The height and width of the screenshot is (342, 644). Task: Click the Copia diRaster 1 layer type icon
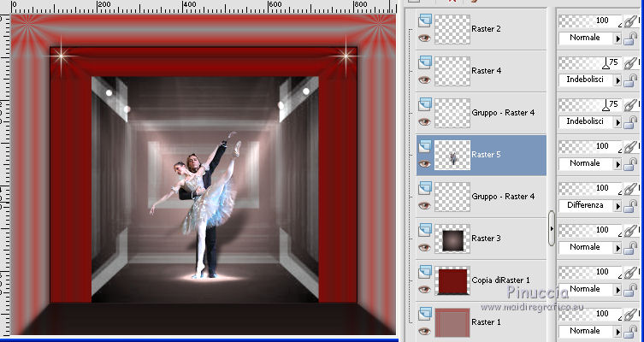coord(425,272)
